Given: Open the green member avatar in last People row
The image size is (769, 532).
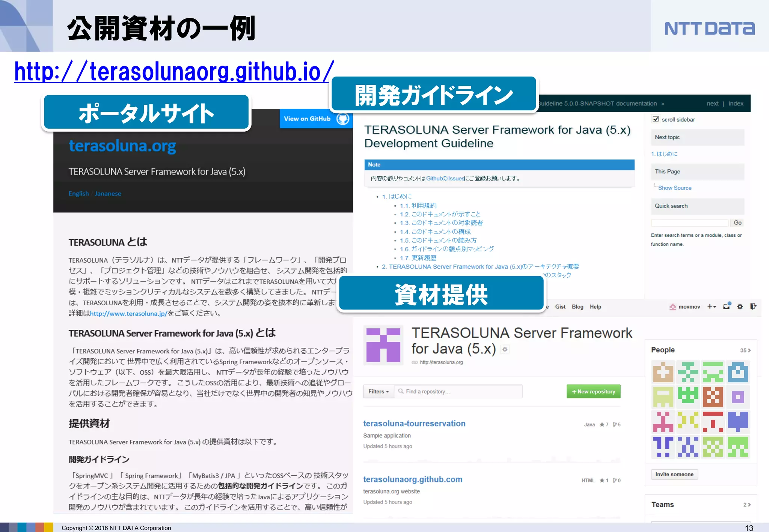Looking at the screenshot, I should point(738,446).
